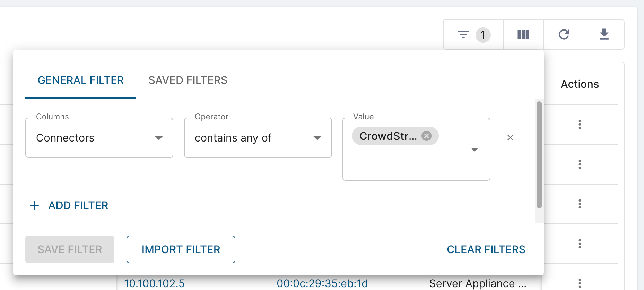Delete the Connectors filter row
Image resolution: width=644 pixels, height=290 pixels.
(510, 138)
